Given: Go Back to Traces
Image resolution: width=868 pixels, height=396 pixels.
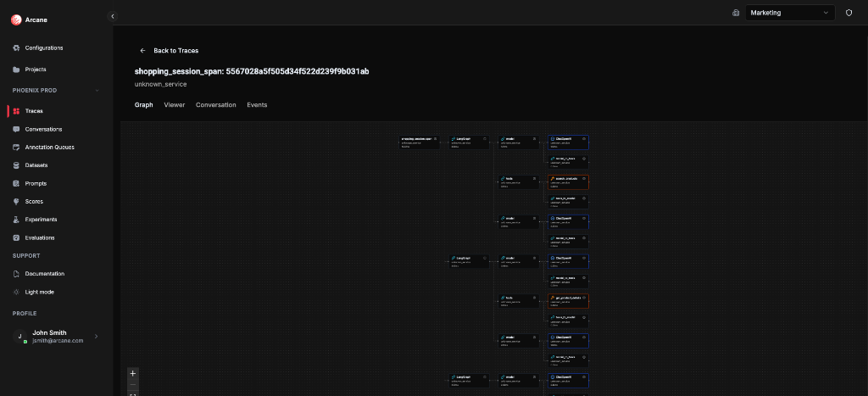Looking at the screenshot, I should pos(170,51).
